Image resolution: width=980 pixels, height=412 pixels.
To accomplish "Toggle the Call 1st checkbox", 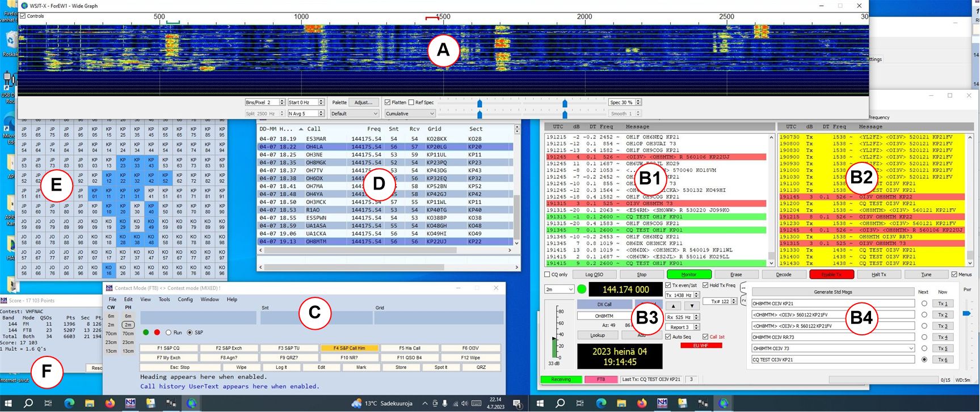I will (705, 337).
